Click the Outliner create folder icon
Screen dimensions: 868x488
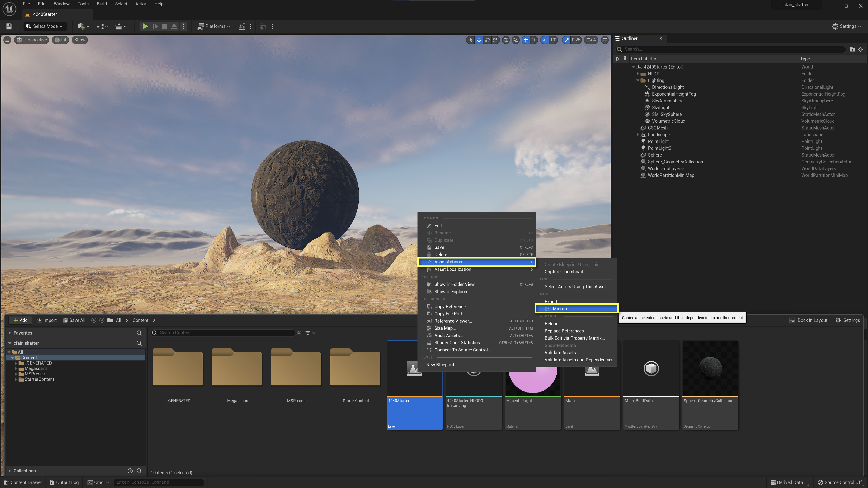coord(852,50)
